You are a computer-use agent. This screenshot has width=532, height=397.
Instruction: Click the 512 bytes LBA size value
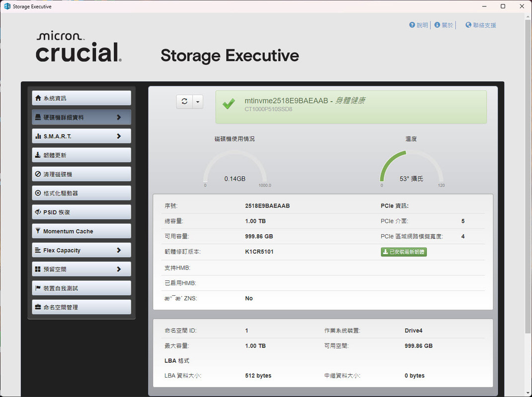point(258,376)
